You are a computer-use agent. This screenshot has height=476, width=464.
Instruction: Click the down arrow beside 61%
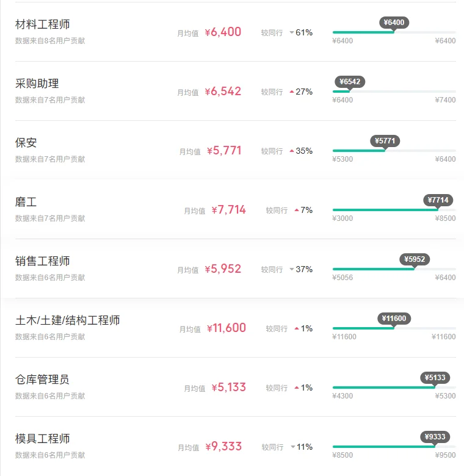pos(292,32)
